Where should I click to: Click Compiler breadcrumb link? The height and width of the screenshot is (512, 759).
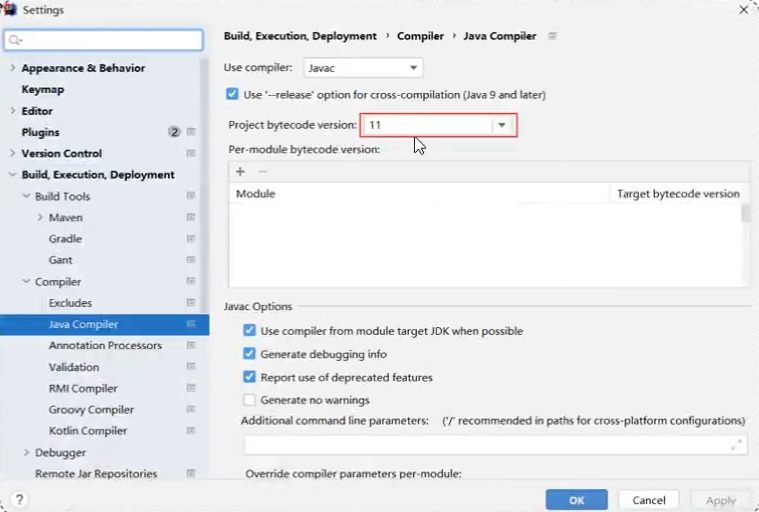pyautogui.click(x=420, y=36)
